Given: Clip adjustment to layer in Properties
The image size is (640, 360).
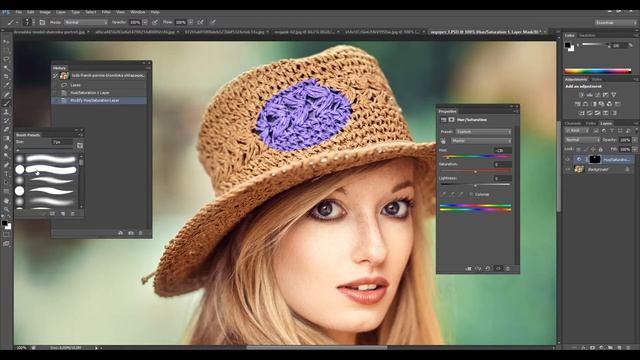Looking at the screenshot, I should click(x=468, y=269).
